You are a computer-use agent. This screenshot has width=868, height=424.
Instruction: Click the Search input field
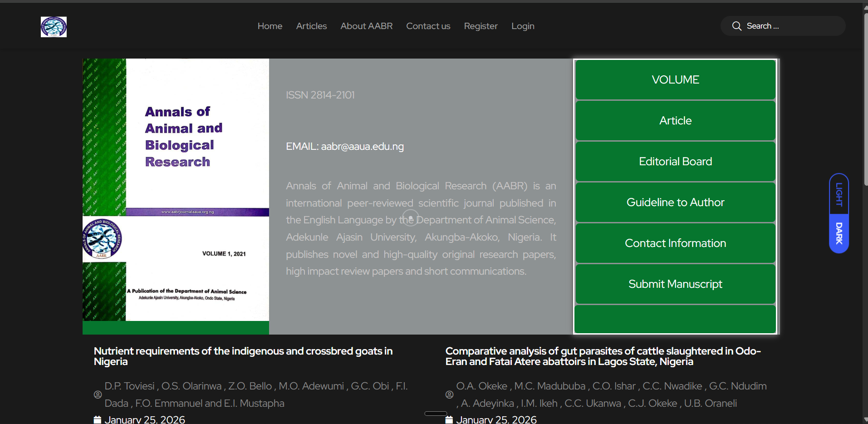point(783,26)
